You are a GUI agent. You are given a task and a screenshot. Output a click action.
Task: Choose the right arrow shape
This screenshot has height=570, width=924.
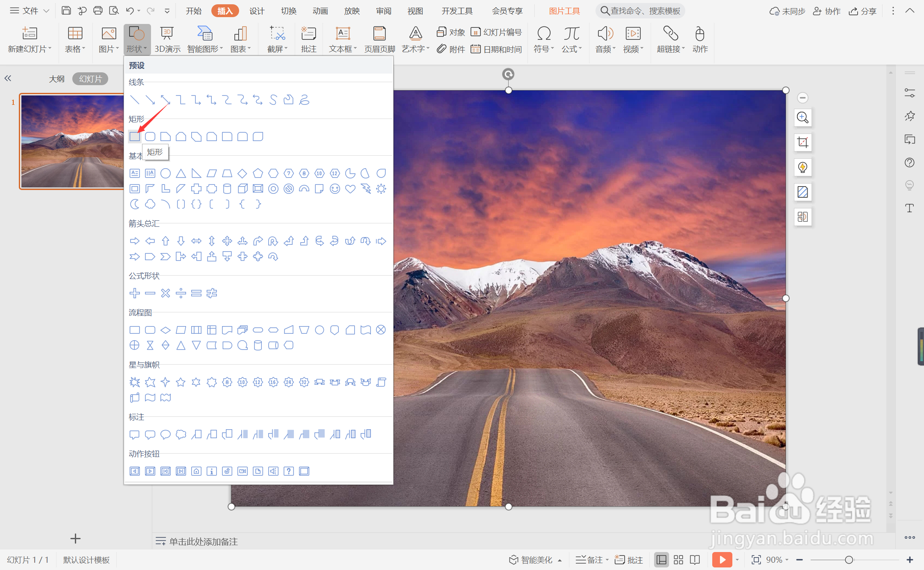point(135,241)
